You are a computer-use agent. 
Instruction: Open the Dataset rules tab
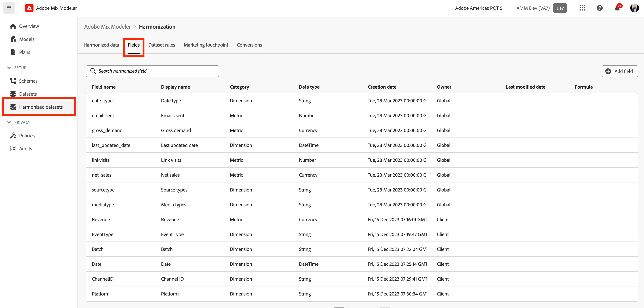pos(162,45)
